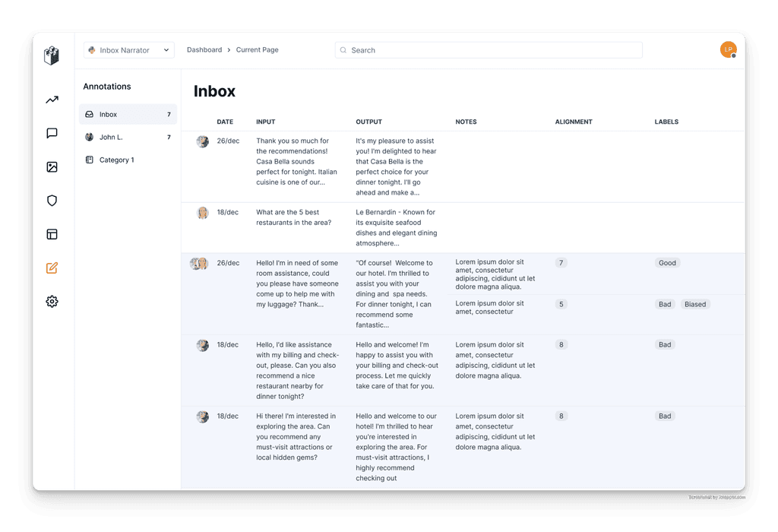The width and height of the screenshot is (778, 532).
Task: Click the Biased label tag
Action: pyautogui.click(x=694, y=304)
